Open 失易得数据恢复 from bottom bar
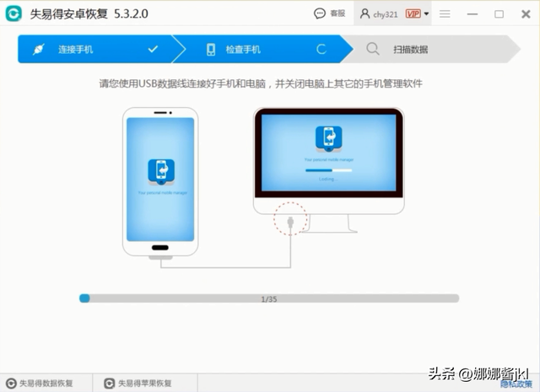540x392 pixels. pos(40,383)
